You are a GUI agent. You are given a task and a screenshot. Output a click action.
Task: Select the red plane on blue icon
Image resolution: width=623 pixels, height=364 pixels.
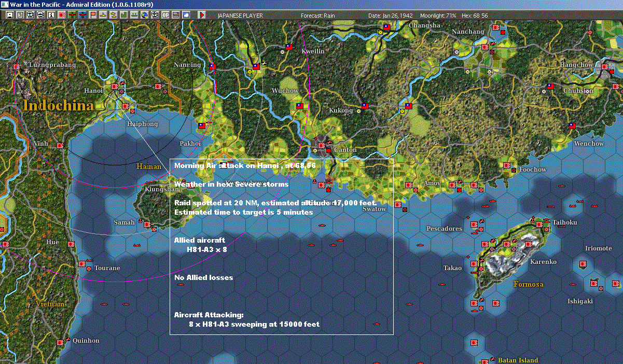tap(82, 15)
